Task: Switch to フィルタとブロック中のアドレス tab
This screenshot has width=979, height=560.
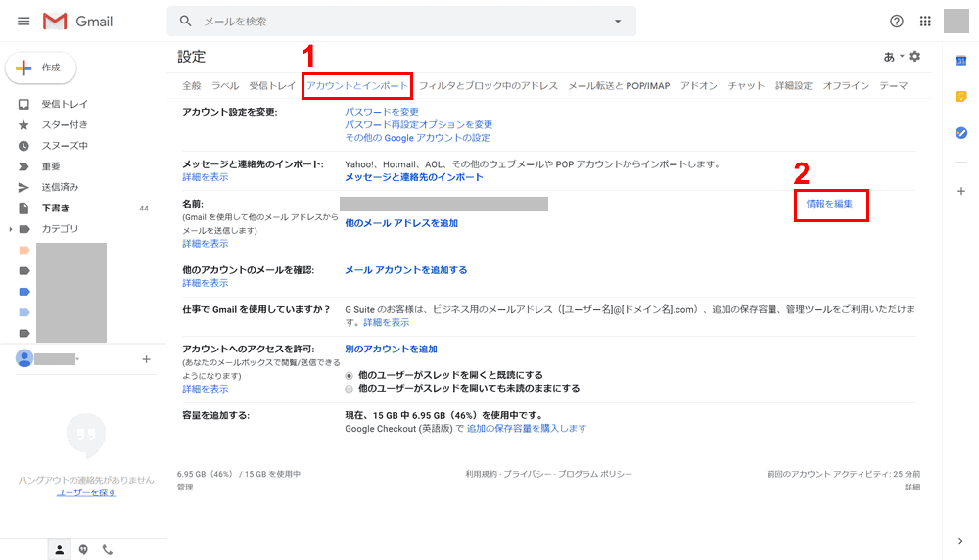Action: pyautogui.click(x=489, y=85)
